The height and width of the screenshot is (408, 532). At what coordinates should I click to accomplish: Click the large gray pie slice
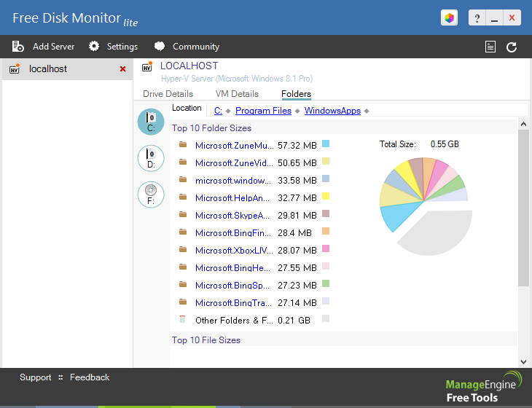coord(439,234)
